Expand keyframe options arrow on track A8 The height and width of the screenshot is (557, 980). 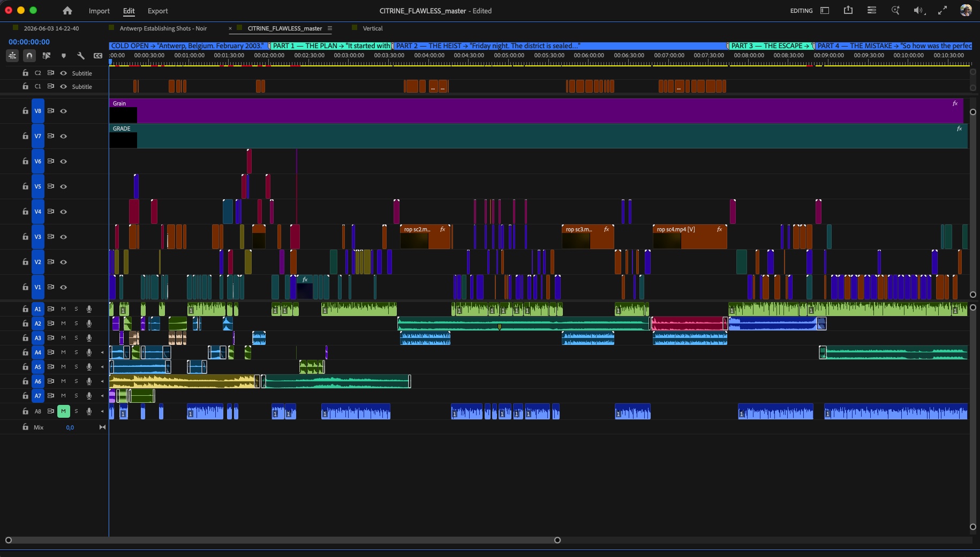click(x=102, y=411)
